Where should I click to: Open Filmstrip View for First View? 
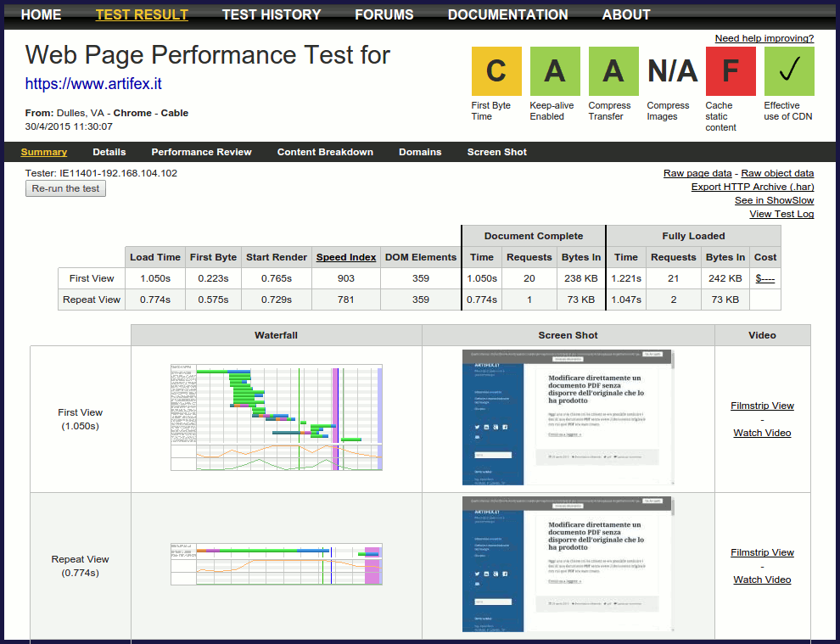[762, 406]
